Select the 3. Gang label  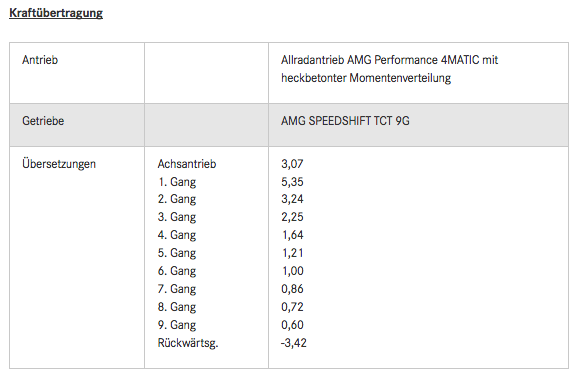point(177,217)
